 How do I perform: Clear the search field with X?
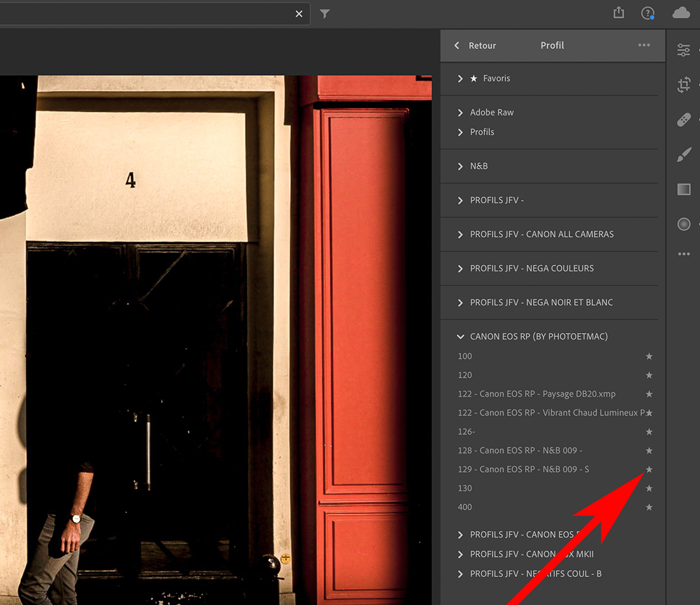[x=299, y=14]
